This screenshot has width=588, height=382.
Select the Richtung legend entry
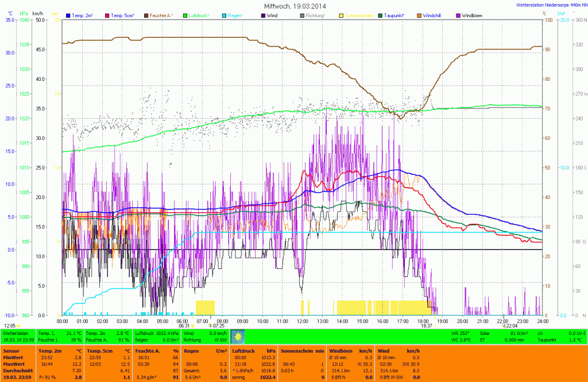[315, 14]
